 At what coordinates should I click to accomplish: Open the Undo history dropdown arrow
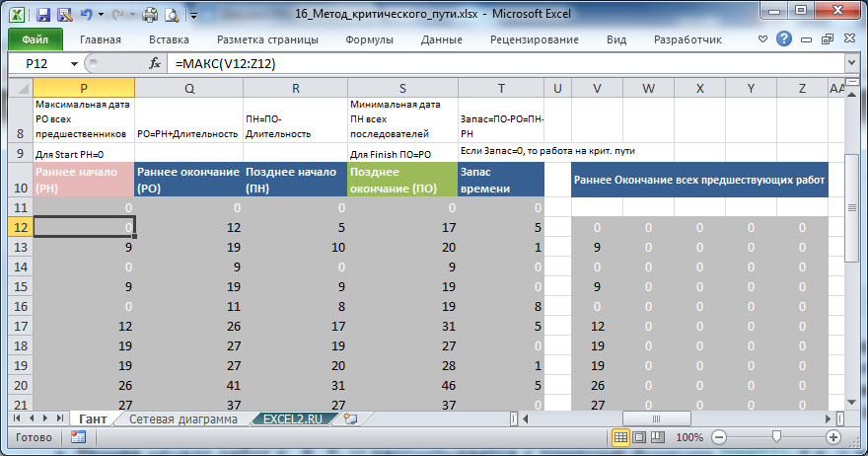point(101,15)
